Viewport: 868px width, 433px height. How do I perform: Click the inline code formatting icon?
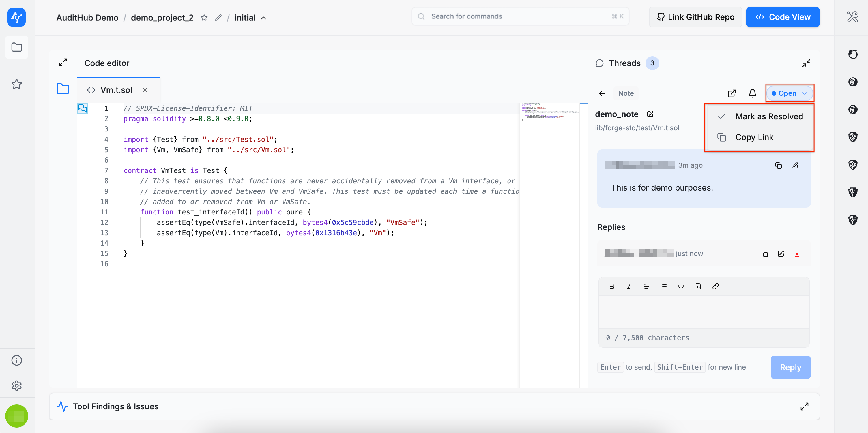click(681, 286)
